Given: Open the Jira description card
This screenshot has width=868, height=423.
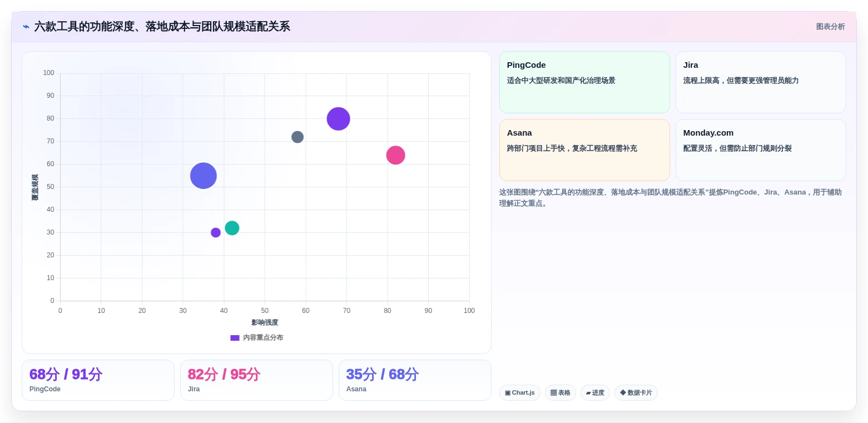Looking at the screenshot, I should click(x=761, y=82).
